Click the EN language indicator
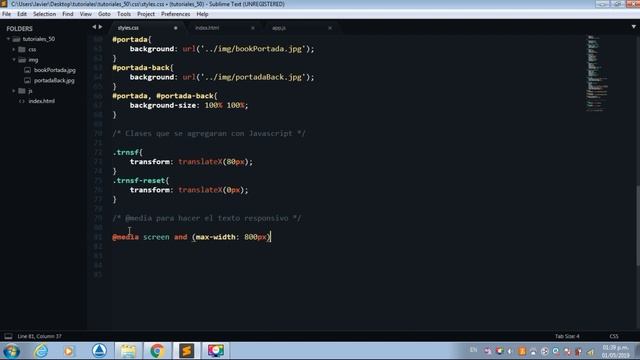This screenshot has width=640, height=360. (x=473, y=350)
